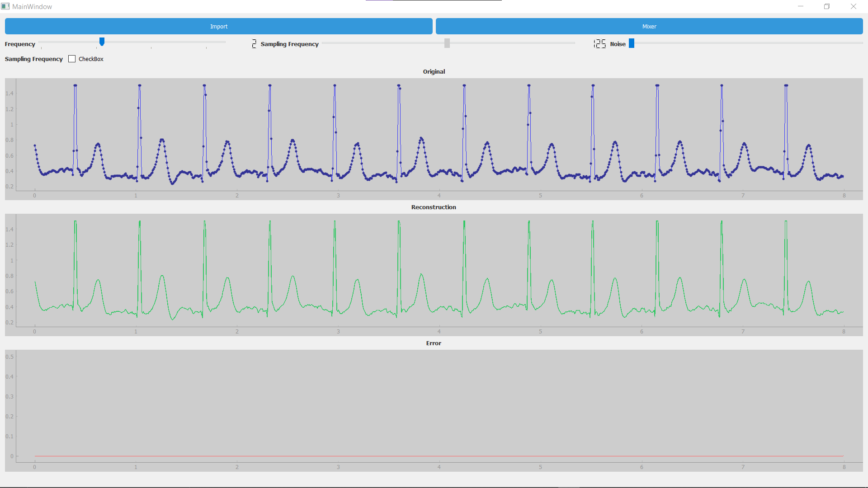Open the Mixer button

point(649,26)
